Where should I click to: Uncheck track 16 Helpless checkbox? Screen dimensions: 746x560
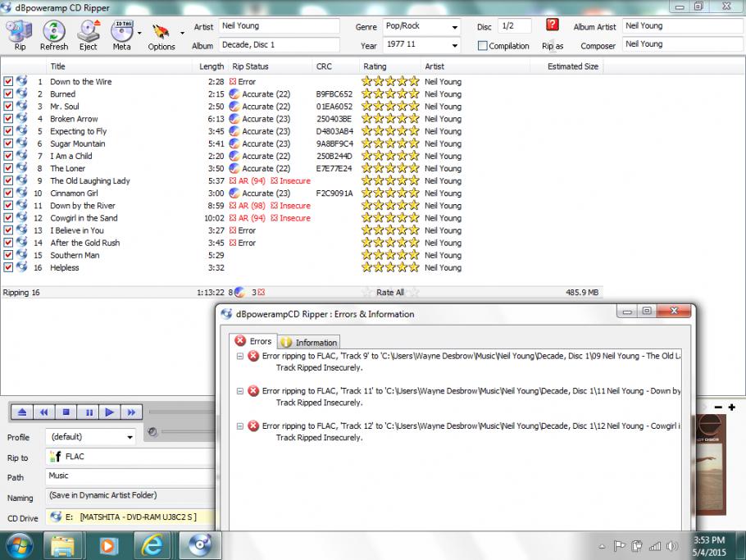pyautogui.click(x=8, y=268)
